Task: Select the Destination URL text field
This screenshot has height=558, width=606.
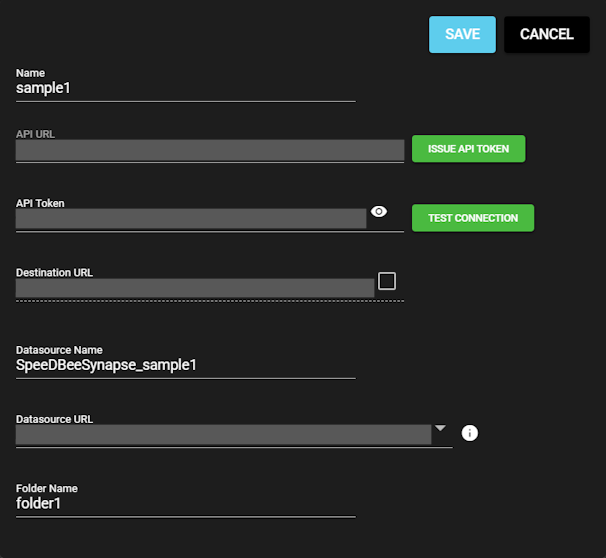Action: coord(195,288)
